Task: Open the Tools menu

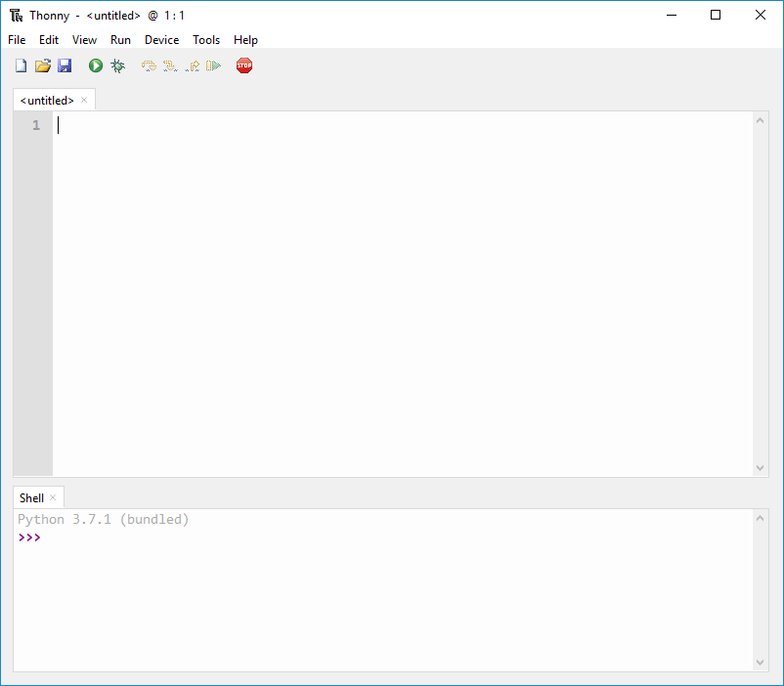Action: 206,39
